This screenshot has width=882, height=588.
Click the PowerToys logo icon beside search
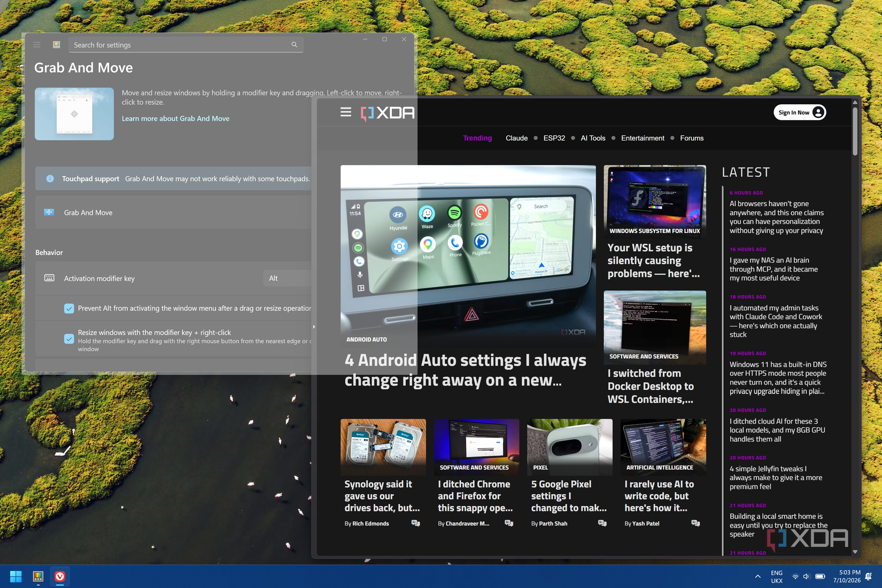click(57, 45)
